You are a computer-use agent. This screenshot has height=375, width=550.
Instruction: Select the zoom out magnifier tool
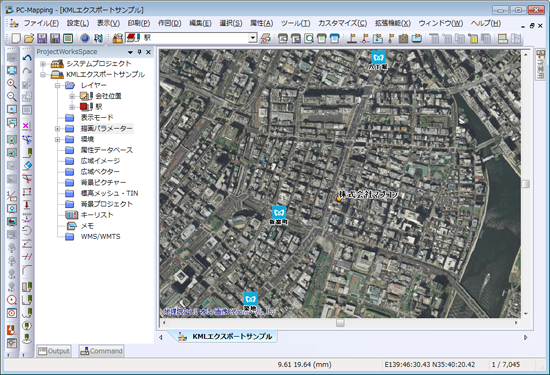click(12, 96)
